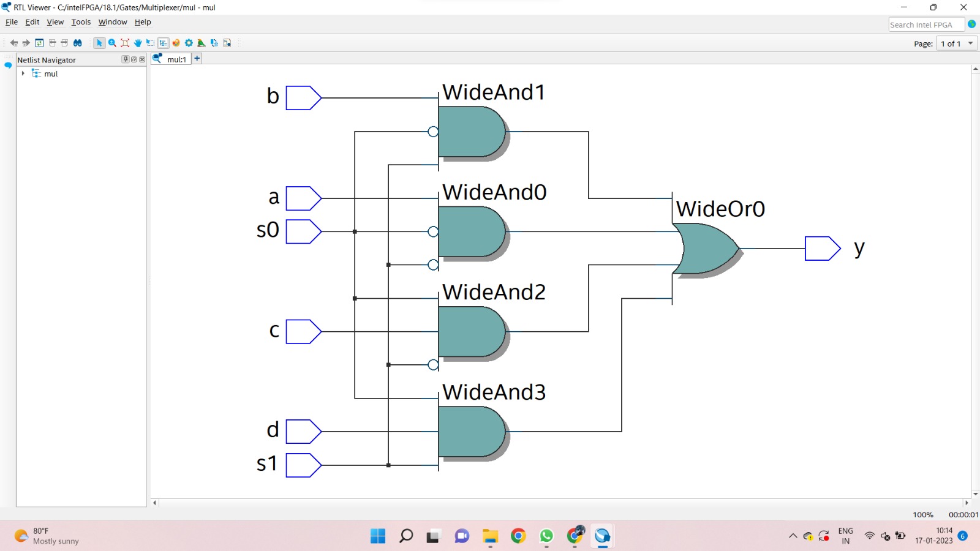Viewport: 980px width, 551px height.
Task: Open the Window menu
Action: coord(113,22)
